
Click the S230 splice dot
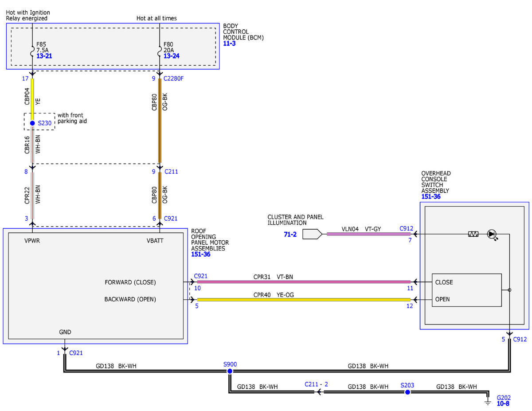point(32,123)
